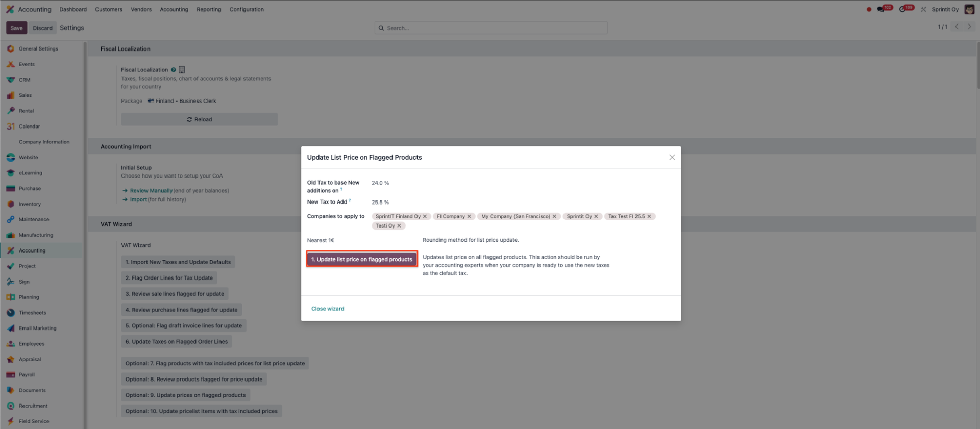Open Company Information in sidebar
980x429 pixels.
[44, 142]
